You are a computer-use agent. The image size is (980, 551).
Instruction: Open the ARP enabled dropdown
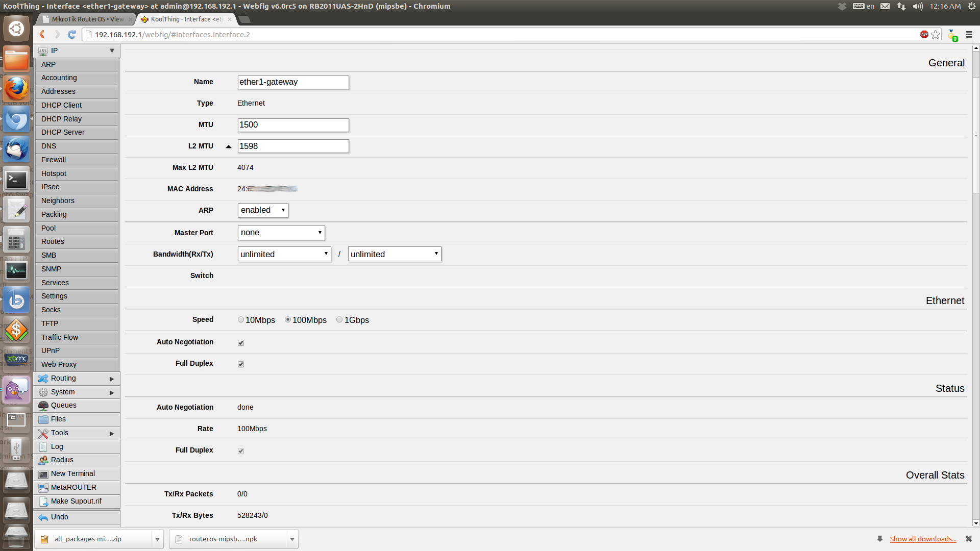pos(263,210)
